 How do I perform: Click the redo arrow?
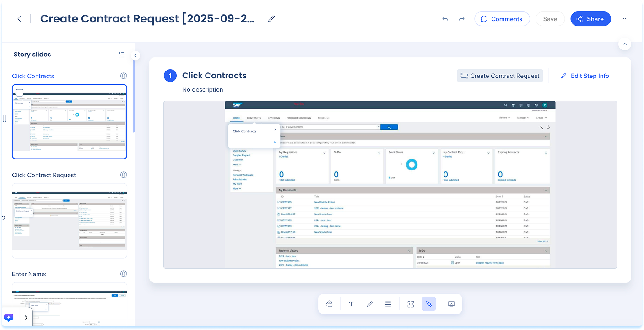[x=461, y=19]
